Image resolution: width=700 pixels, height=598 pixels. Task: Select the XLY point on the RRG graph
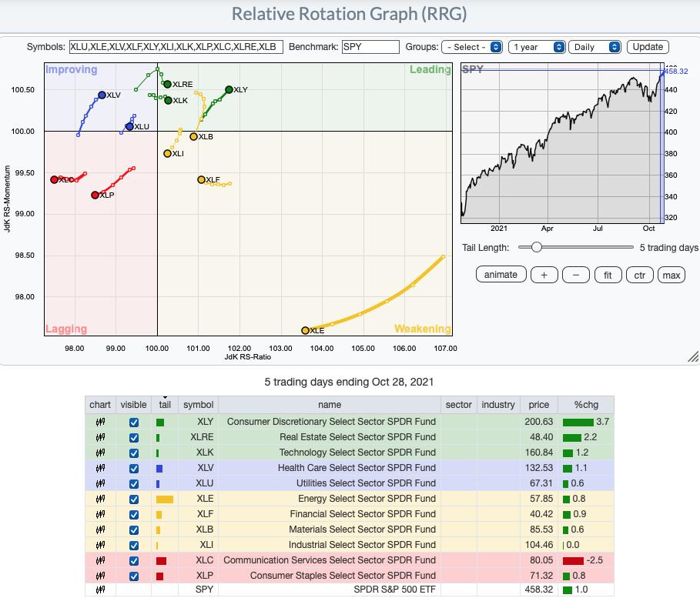click(x=229, y=90)
